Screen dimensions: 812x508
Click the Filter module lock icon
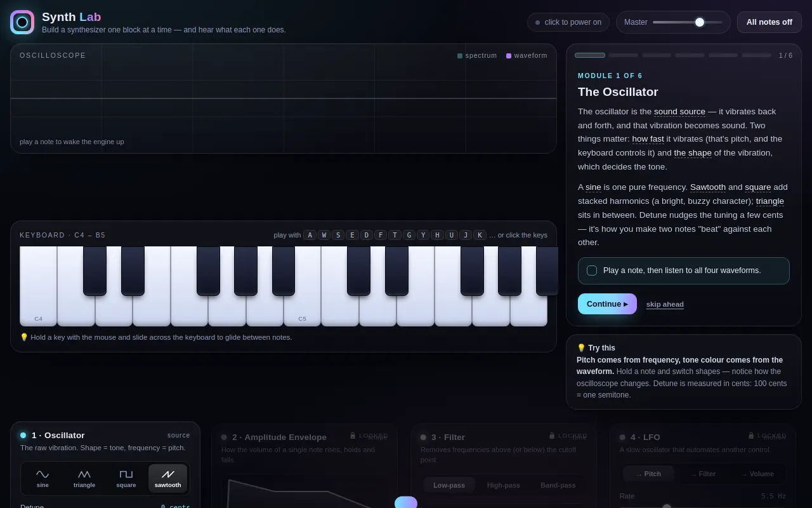click(x=552, y=436)
